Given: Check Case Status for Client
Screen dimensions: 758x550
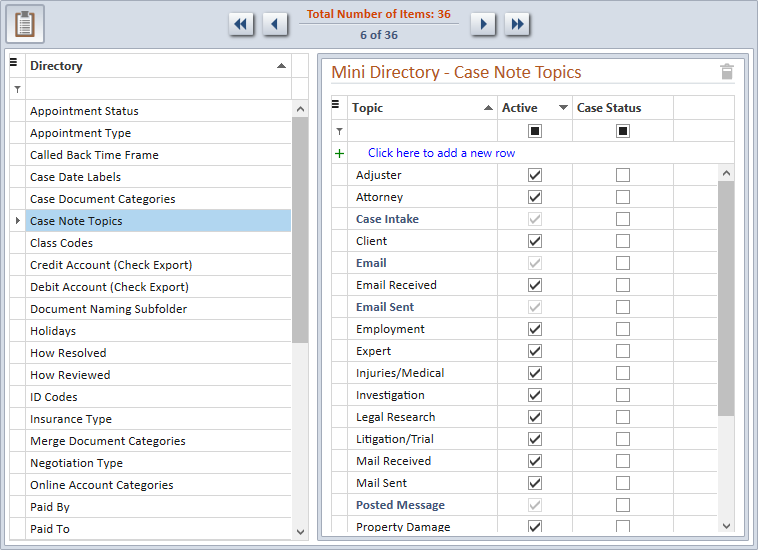Looking at the screenshot, I should pos(623,241).
